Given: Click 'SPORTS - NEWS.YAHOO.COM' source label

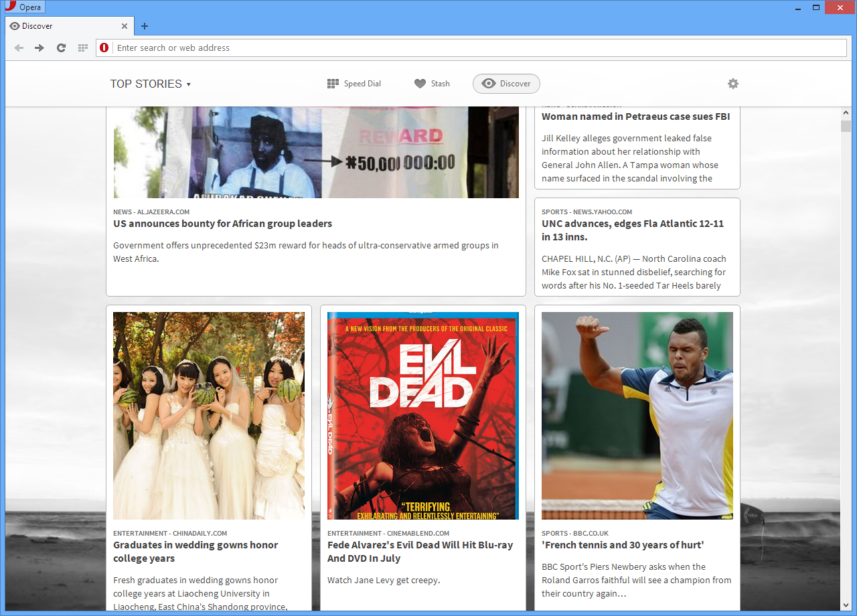Looking at the screenshot, I should pos(587,212).
